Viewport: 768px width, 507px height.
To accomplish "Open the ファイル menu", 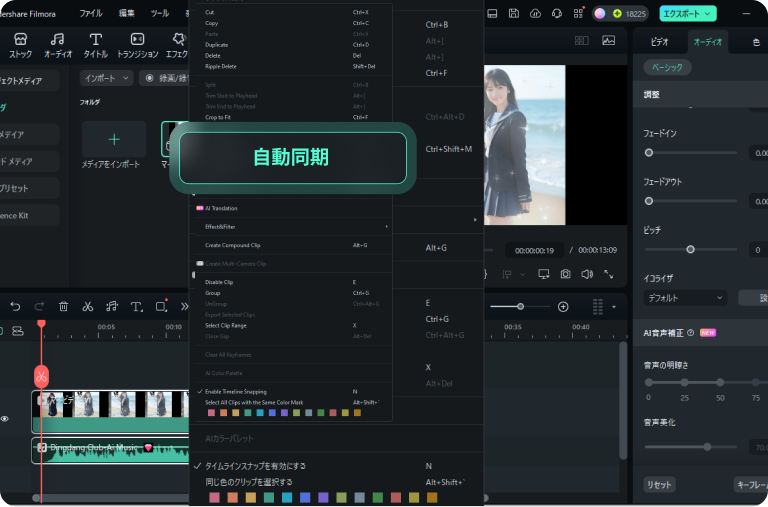I will [x=91, y=13].
